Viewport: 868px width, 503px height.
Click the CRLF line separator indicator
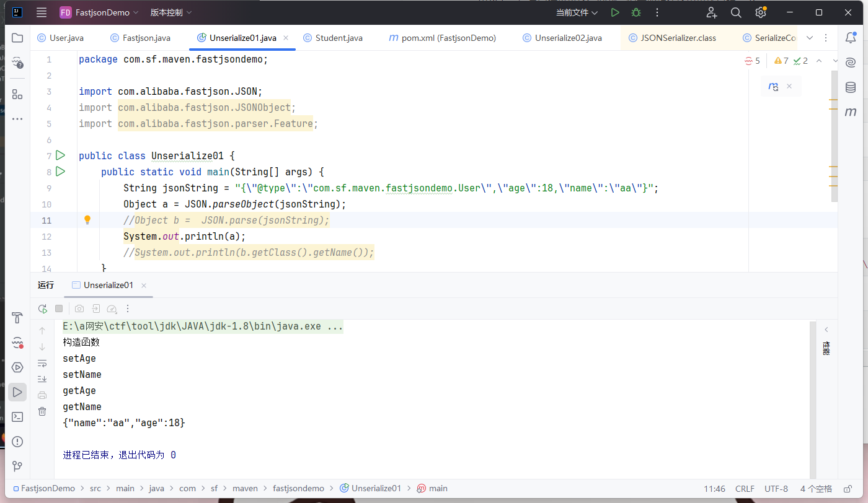coord(745,488)
